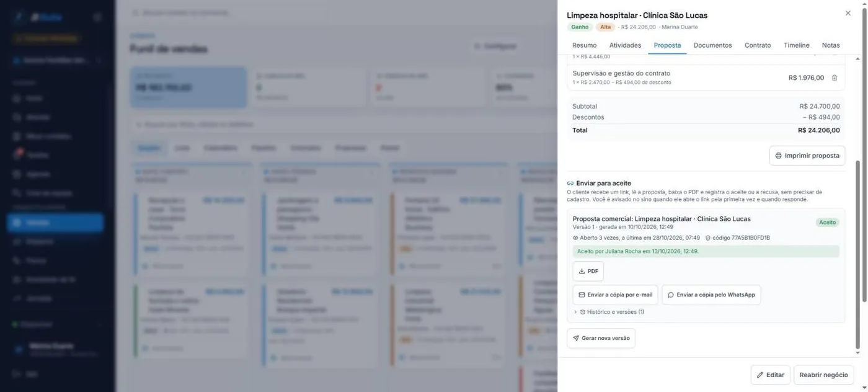Viewport: 868px width, 392px height.
Task: Send a copy of the proposal by e-mail
Action: point(615,295)
